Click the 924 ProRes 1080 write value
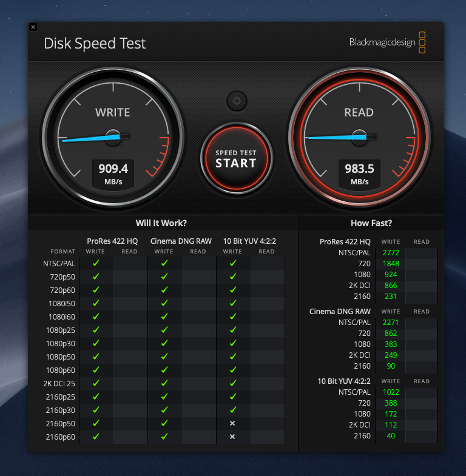The height and width of the screenshot is (476, 466). pos(391,275)
